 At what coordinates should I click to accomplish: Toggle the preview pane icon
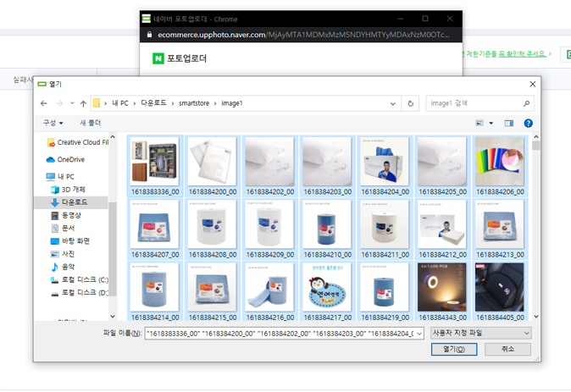(508, 123)
